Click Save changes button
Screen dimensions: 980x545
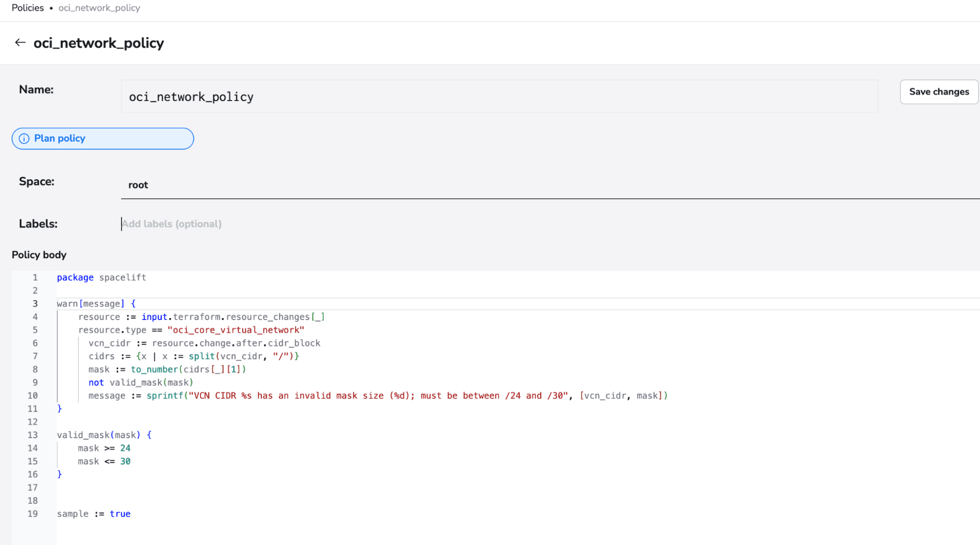(939, 91)
